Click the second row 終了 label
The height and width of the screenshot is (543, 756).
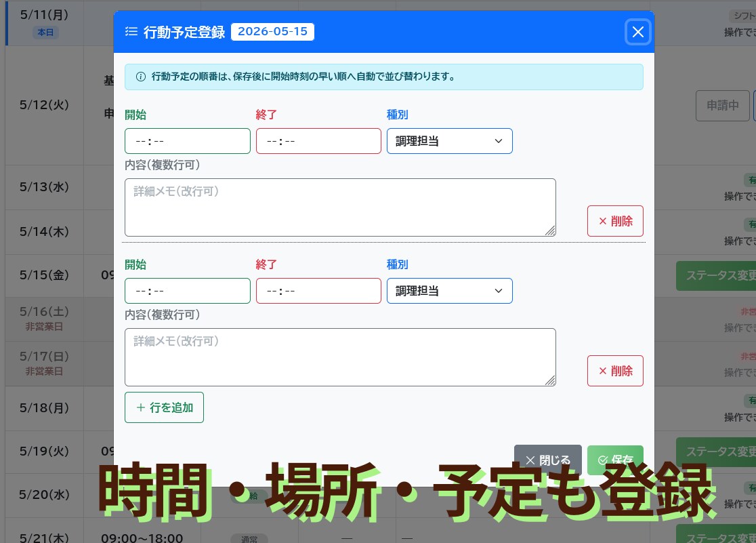[x=266, y=264]
